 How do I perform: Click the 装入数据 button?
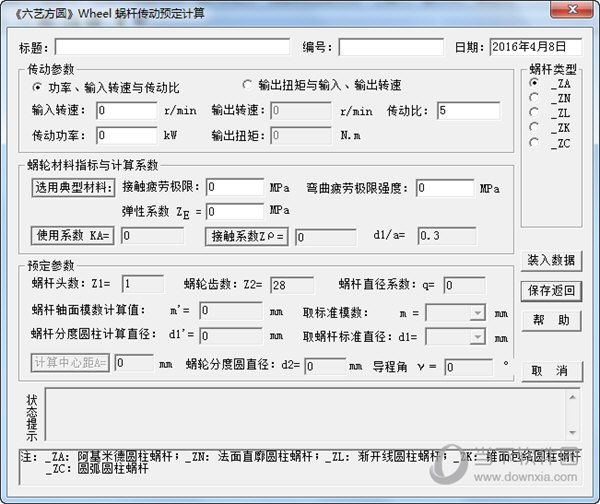point(551,260)
